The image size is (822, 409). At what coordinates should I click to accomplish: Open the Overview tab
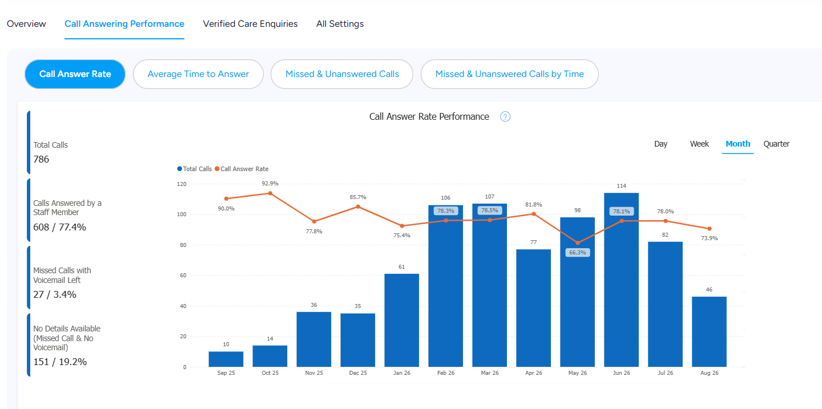[x=26, y=24]
